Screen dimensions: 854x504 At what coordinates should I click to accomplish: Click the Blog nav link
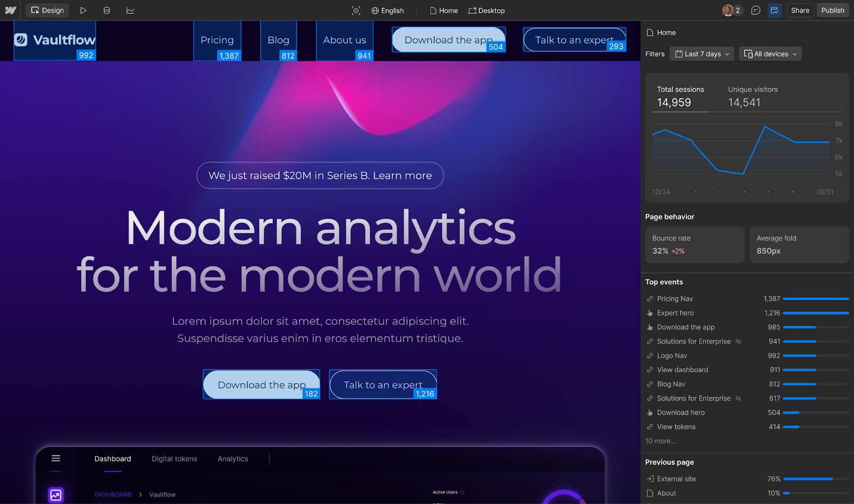tap(279, 40)
